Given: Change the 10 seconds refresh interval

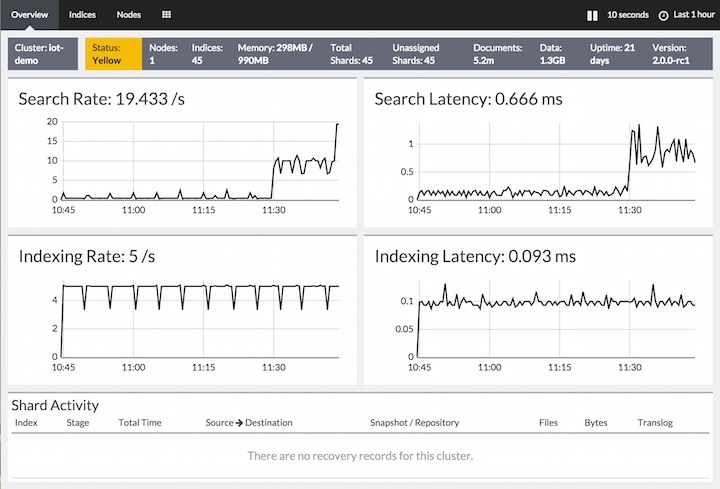Looking at the screenshot, I should (x=628, y=15).
